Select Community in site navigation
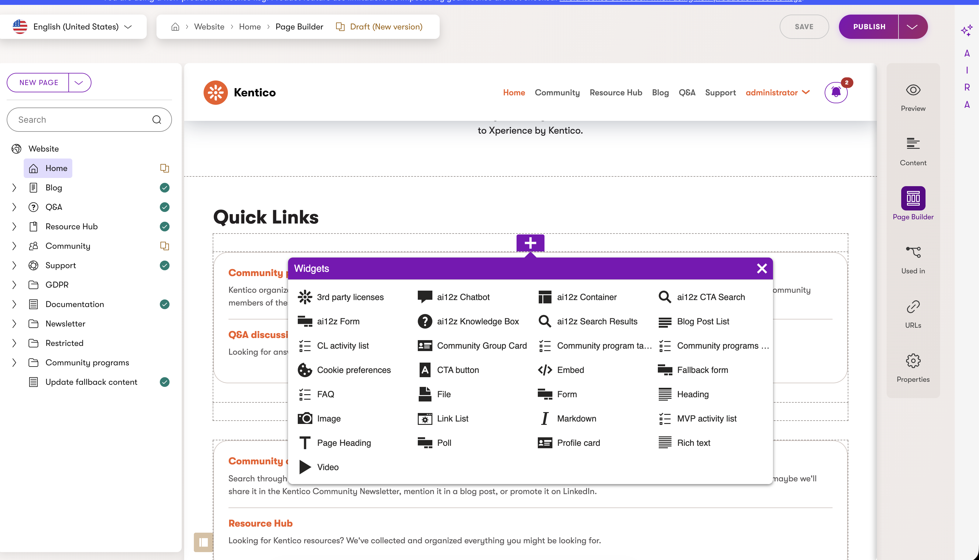The image size is (979, 560). coord(557,92)
